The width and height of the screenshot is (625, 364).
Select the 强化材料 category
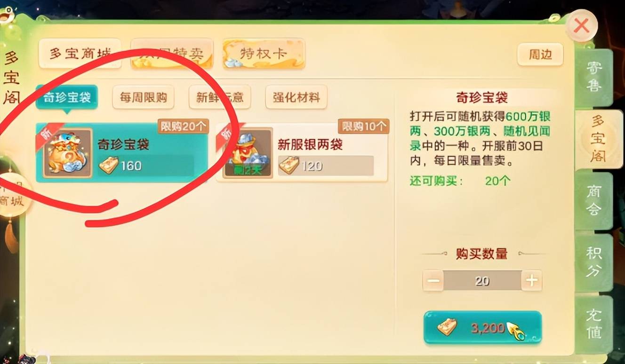coord(296,97)
